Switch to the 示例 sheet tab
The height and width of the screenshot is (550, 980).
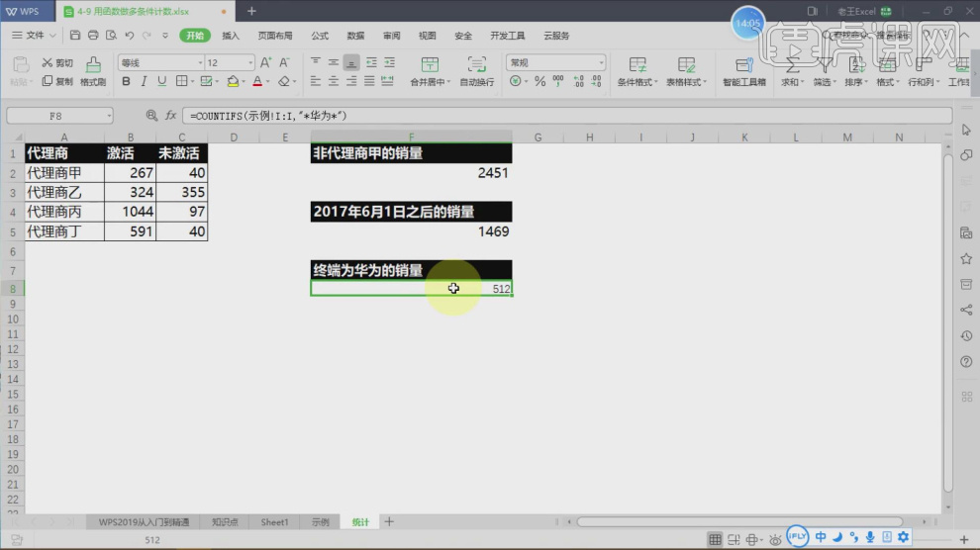[320, 521]
